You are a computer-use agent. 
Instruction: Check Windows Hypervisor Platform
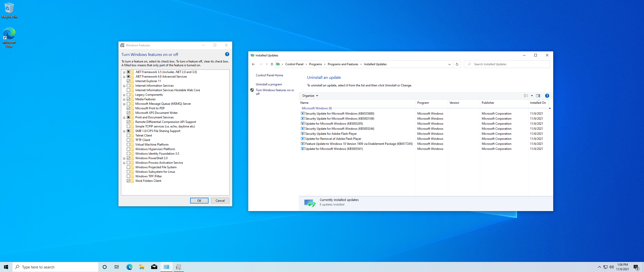click(x=129, y=149)
